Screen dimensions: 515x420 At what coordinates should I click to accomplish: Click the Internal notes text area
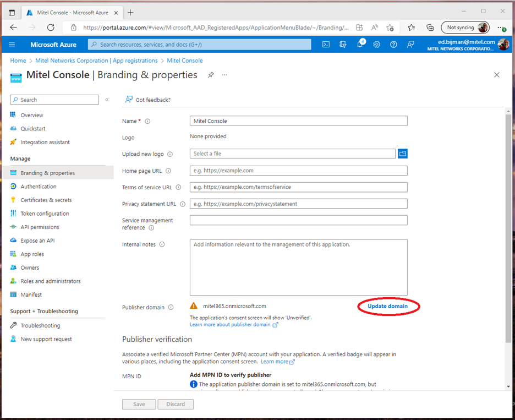[x=298, y=267]
